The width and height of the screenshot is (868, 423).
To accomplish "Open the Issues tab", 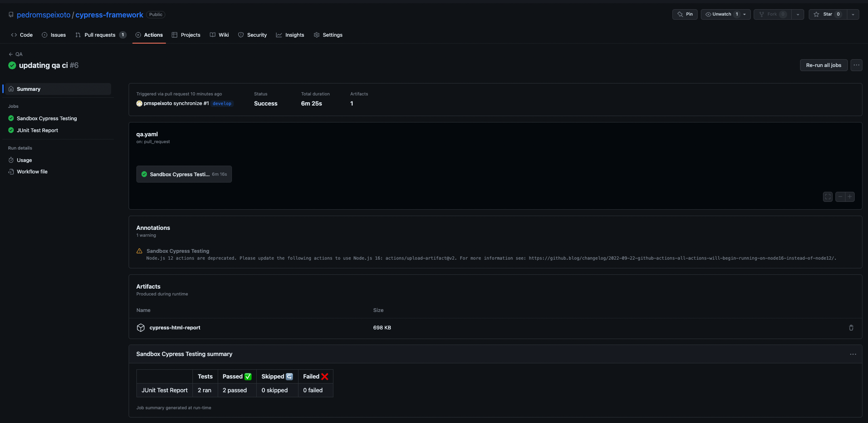I will click(54, 35).
